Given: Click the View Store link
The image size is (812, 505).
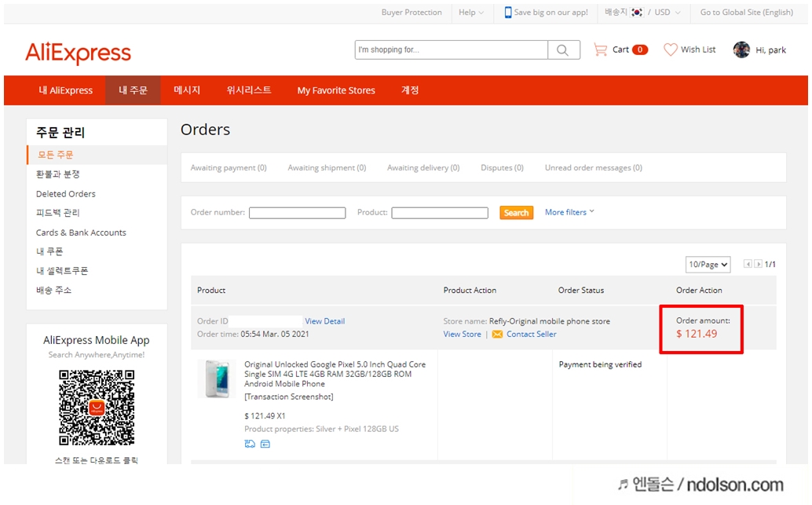Looking at the screenshot, I should coord(462,335).
